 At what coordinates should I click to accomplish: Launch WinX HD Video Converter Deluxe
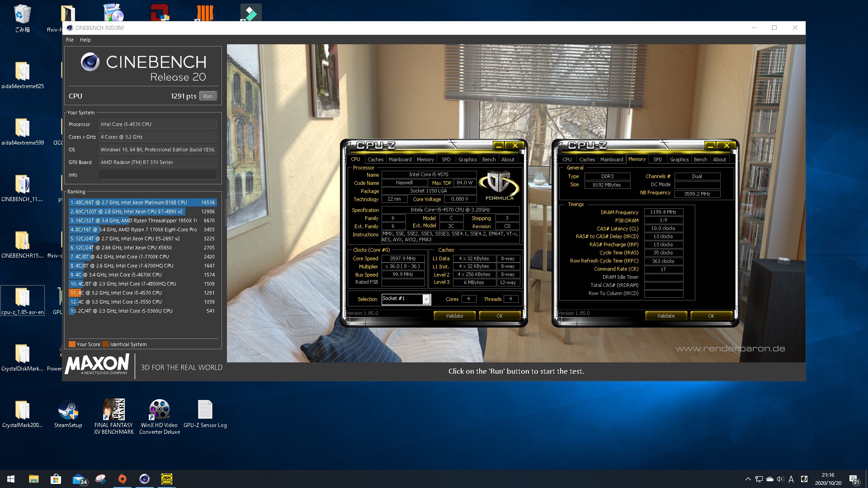point(160,417)
